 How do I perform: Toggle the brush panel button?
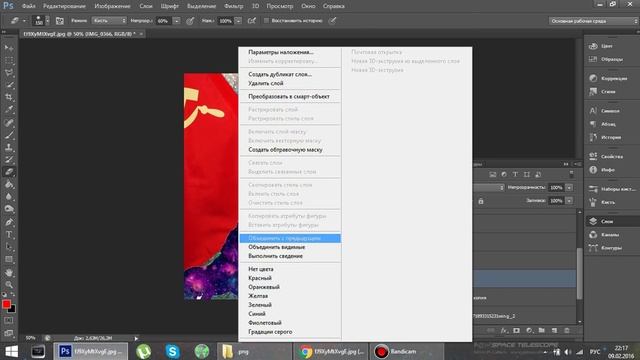point(60,20)
